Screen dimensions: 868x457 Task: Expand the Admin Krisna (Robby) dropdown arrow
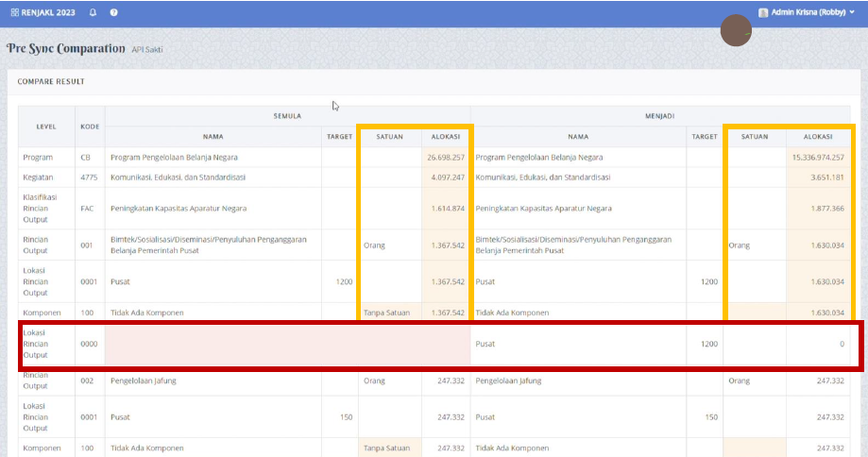click(853, 13)
